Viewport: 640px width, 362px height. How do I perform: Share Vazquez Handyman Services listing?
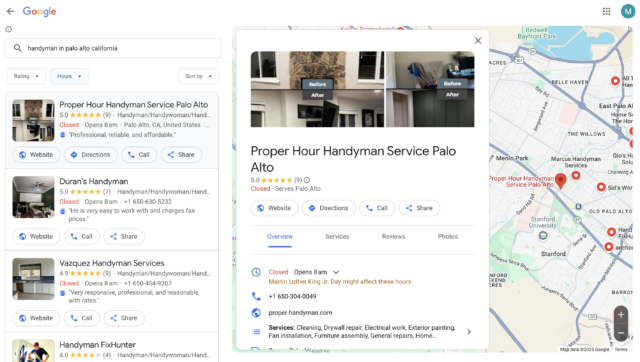tap(124, 318)
